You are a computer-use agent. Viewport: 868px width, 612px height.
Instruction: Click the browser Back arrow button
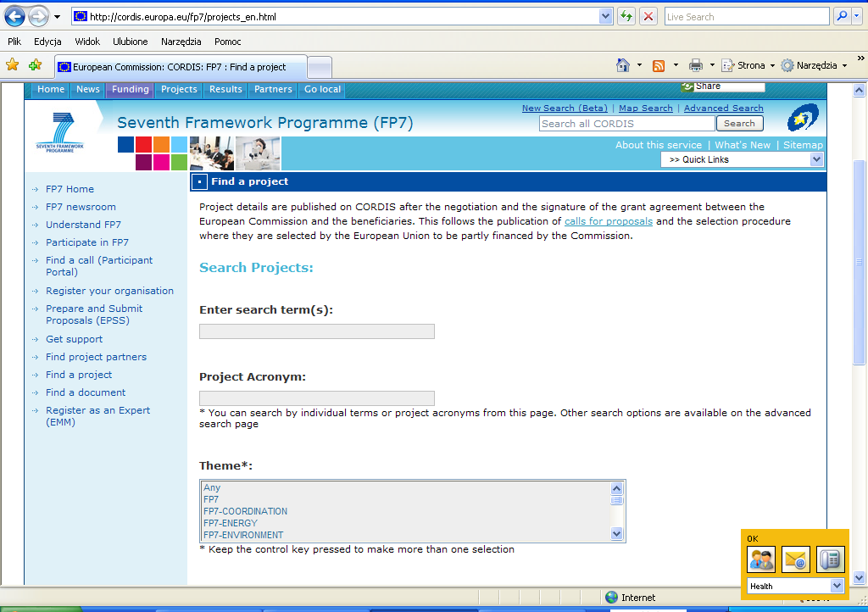[x=15, y=17]
